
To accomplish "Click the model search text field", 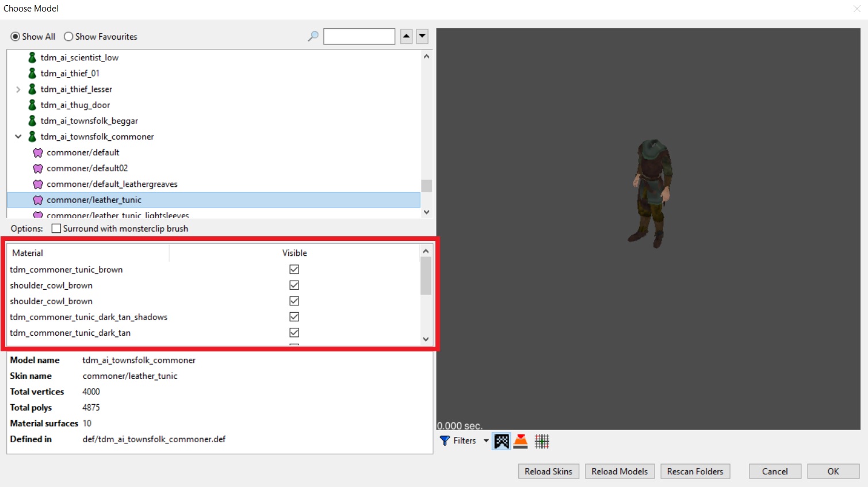I will [359, 37].
